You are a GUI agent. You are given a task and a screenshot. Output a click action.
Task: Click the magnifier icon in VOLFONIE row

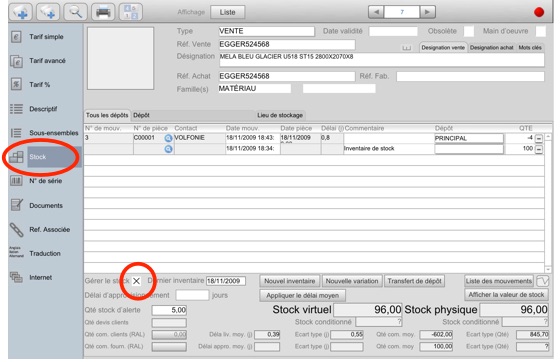point(168,138)
